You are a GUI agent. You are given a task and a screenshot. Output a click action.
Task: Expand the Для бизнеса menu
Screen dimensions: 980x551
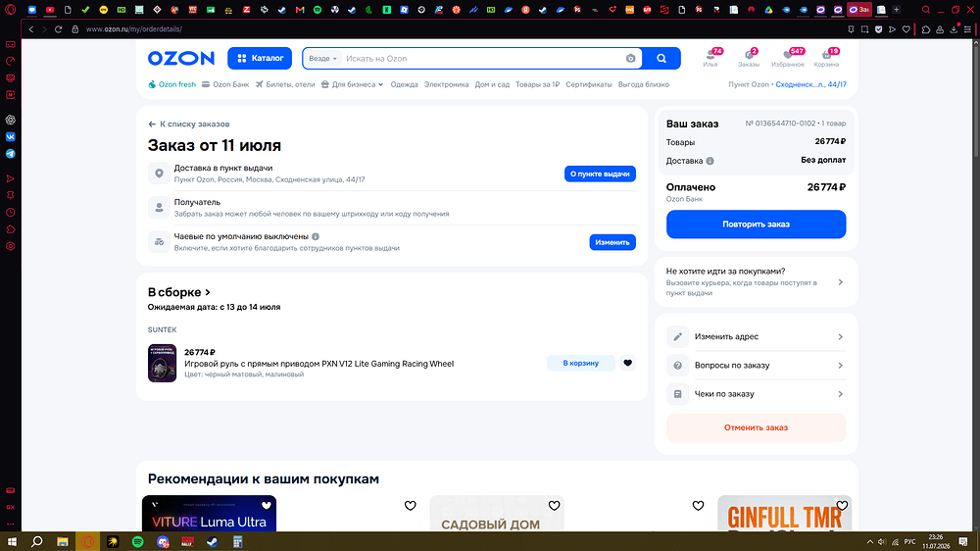click(x=352, y=84)
